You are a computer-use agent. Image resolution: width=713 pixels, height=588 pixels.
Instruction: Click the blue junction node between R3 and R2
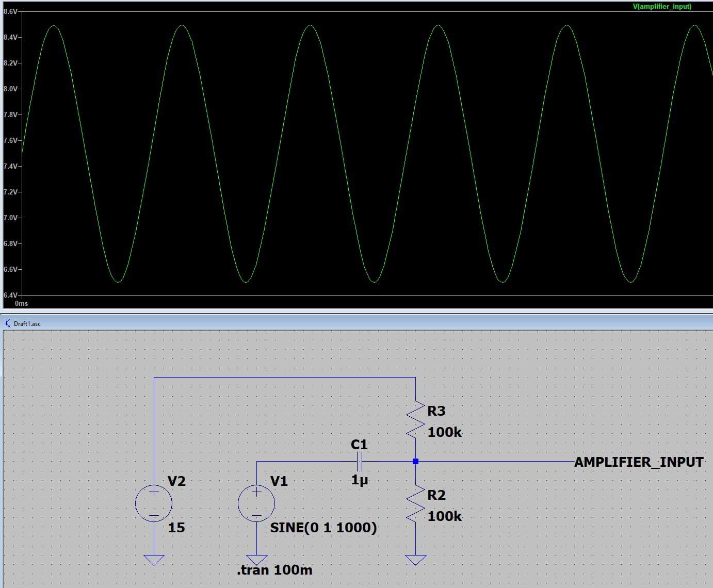(415, 462)
